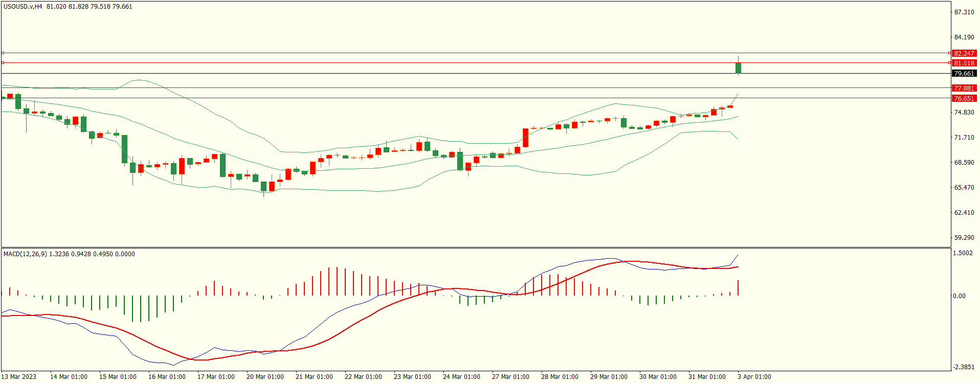Image resolution: width=980 pixels, height=383 pixels.
Task: Click the 59.290 price axis label
Action: pyautogui.click(x=964, y=238)
